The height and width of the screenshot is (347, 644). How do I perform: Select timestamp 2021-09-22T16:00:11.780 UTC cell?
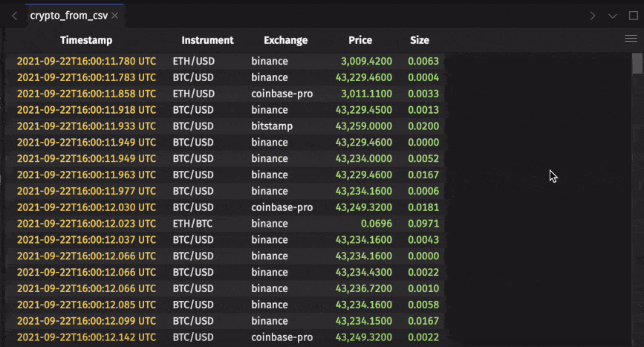pyautogui.click(x=86, y=61)
